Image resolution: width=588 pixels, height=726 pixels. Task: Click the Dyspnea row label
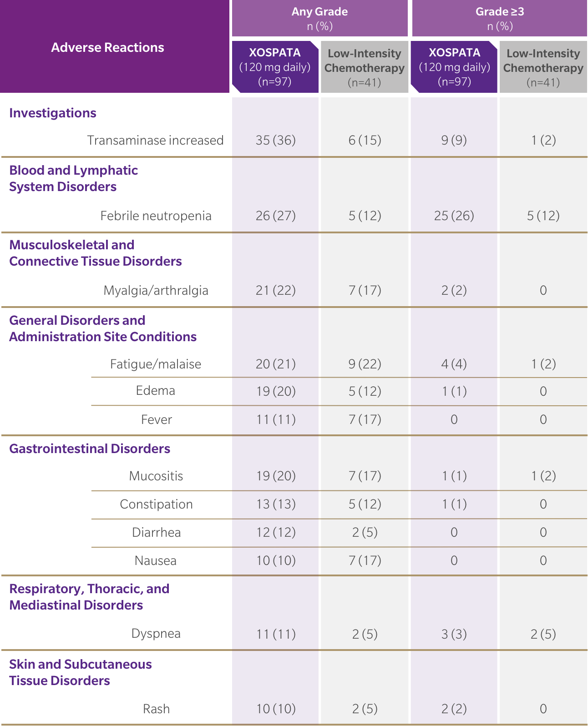click(x=156, y=633)
